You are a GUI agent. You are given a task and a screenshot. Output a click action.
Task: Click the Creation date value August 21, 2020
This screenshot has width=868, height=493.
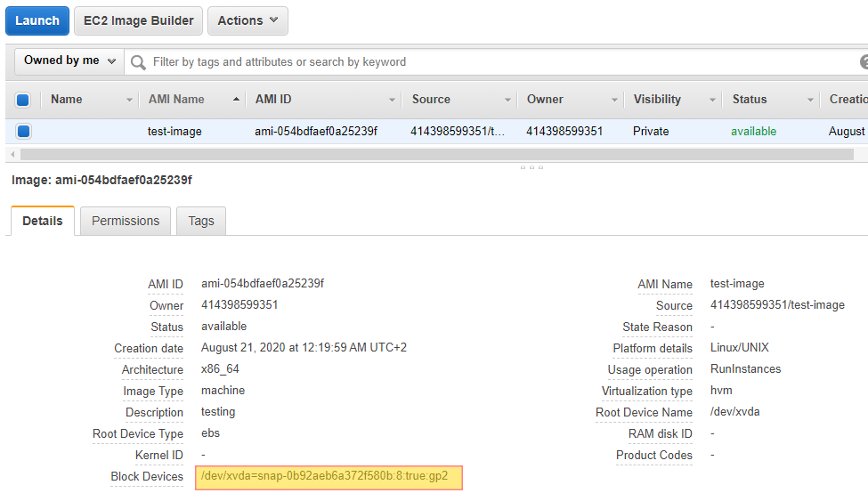(x=304, y=347)
